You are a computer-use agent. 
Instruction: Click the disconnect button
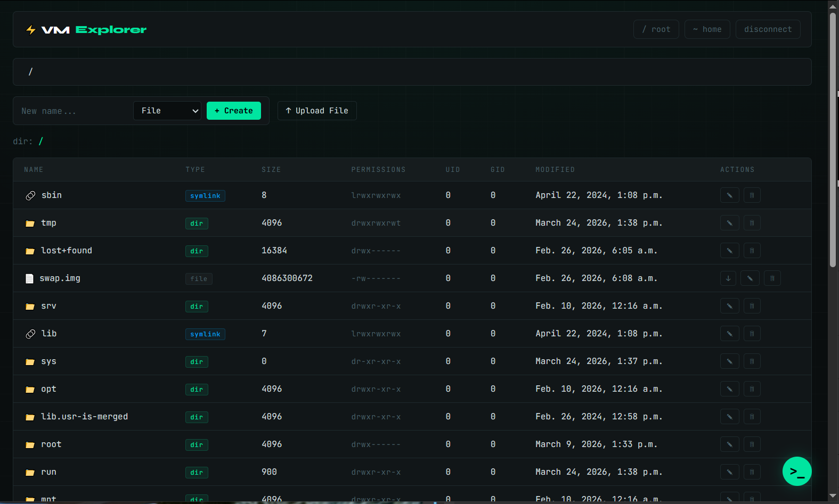pyautogui.click(x=768, y=29)
